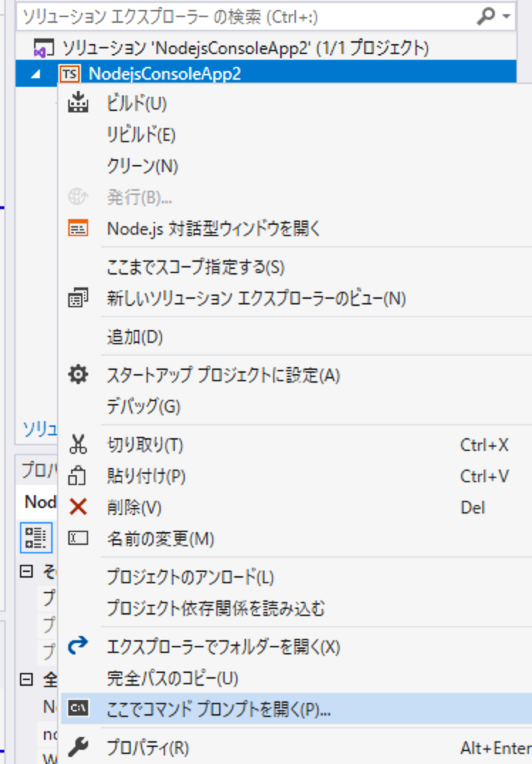The width and height of the screenshot is (532, 764).
Task: Select the NodejsConsoleApp2 project row
Action: 266,73
